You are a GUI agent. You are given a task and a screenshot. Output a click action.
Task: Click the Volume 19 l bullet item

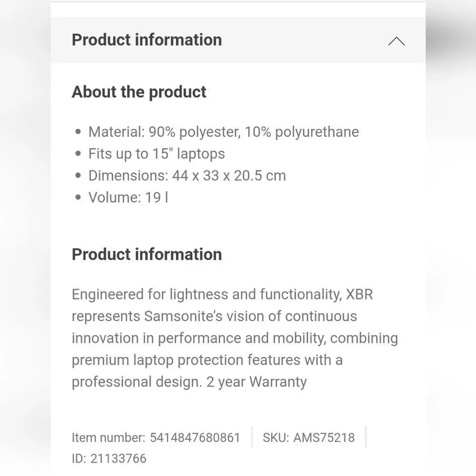click(x=129, y=198)
